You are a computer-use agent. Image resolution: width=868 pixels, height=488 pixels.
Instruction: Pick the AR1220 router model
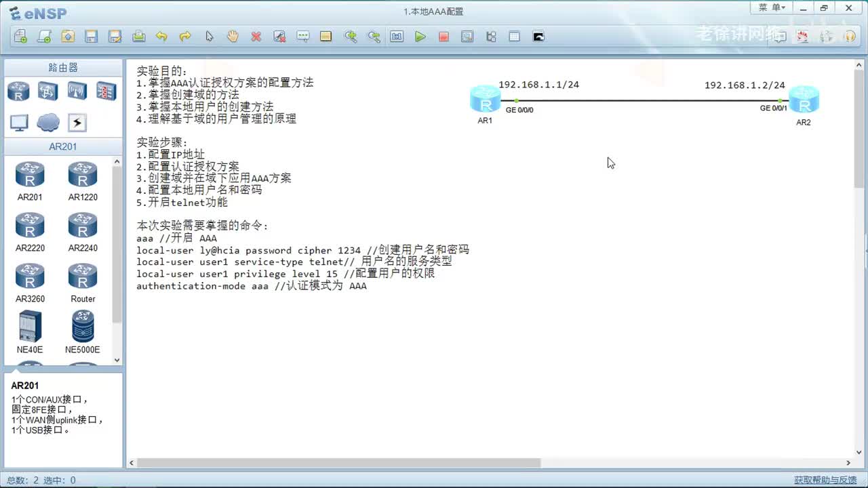(83, 182)
